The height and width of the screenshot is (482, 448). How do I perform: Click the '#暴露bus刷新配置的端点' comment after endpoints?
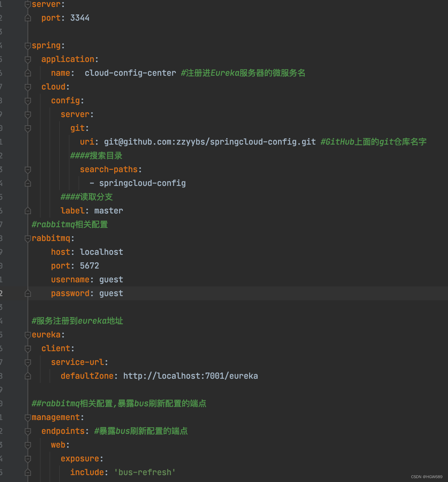(x=141, y=431)
